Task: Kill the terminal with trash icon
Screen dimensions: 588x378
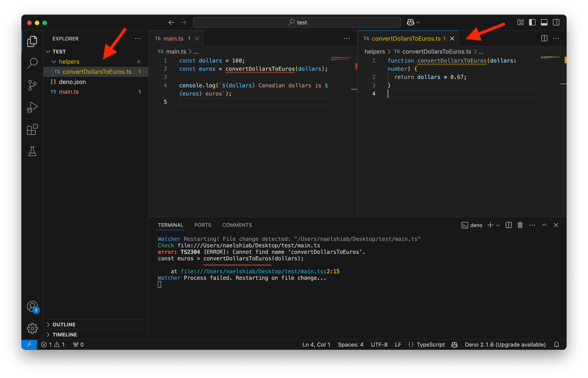Action: tap(520, 225)
